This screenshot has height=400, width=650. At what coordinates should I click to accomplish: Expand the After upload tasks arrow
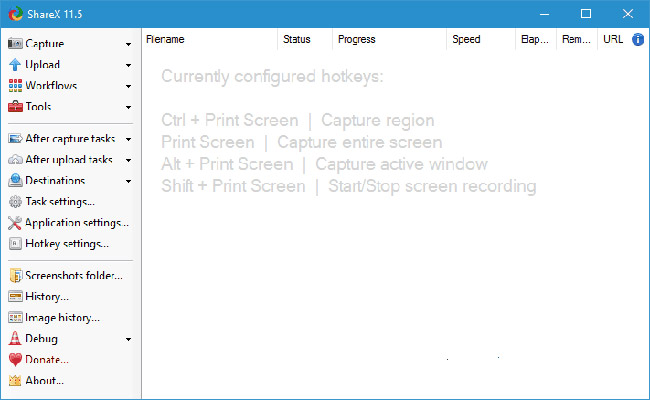click(129, 160)
